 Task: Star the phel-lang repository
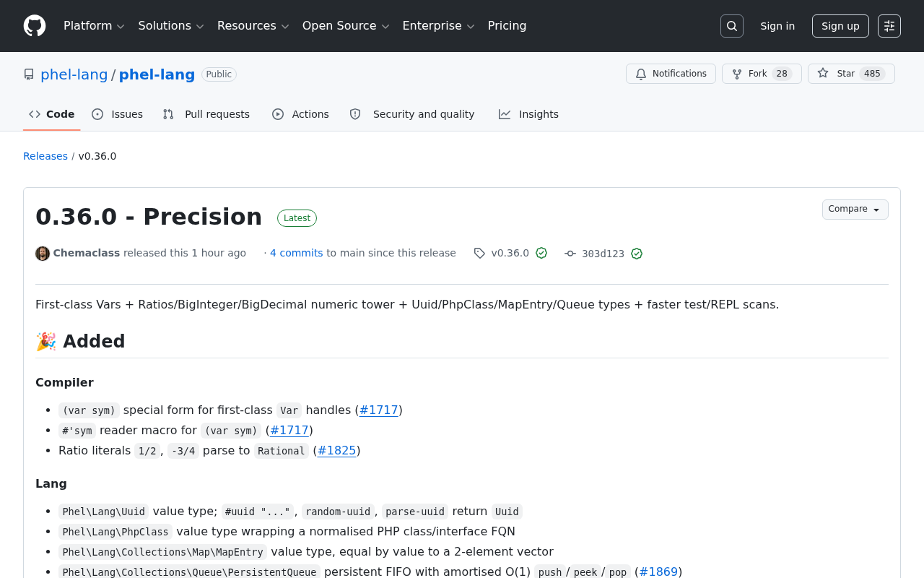[851, 74]
